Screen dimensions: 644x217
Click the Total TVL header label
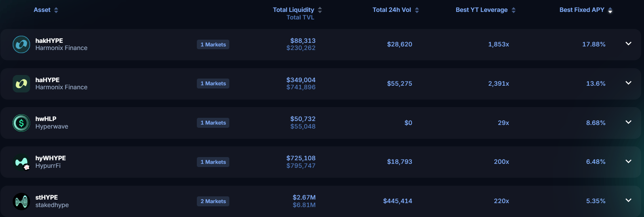pos(300,17)
